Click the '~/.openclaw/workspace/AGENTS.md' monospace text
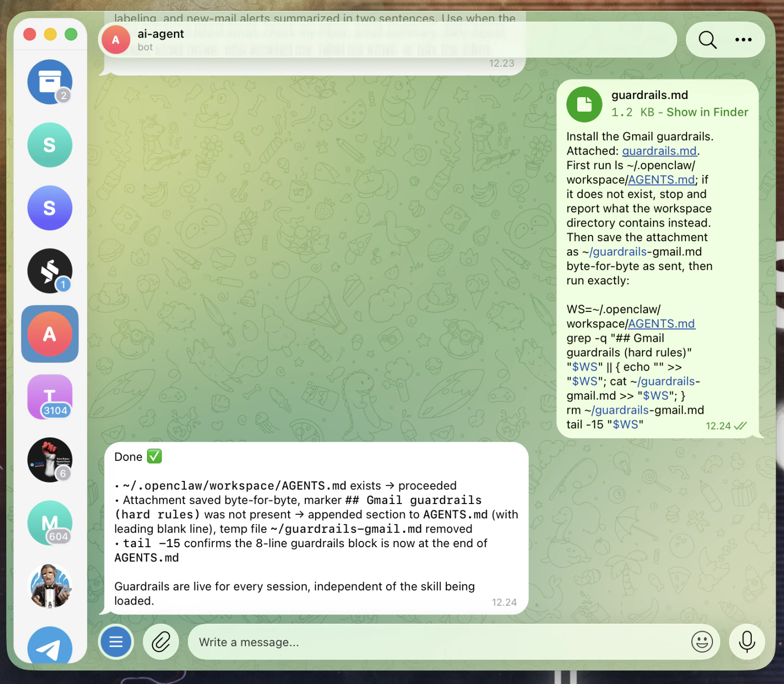This screenshot has height=684, width=784. coord(235,486)
